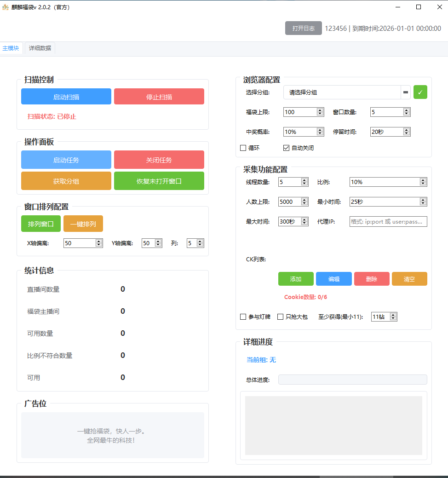
Task: Click 清空 to clear CK list
Action: point(409,279)
